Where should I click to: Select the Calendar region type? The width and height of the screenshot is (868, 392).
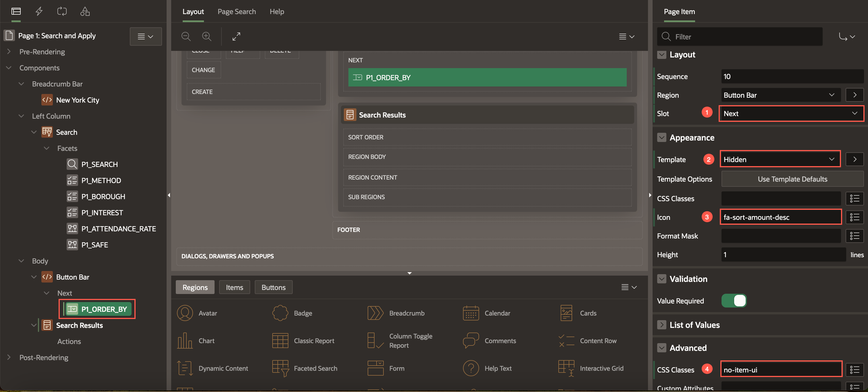[487, 313]
